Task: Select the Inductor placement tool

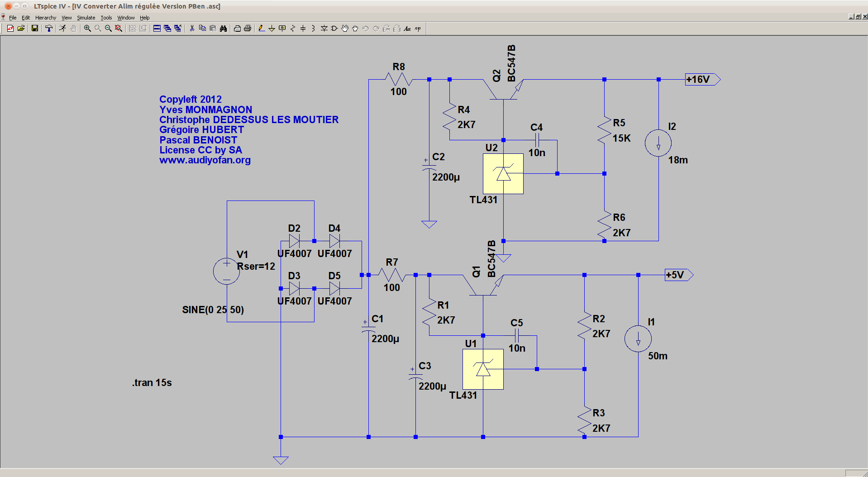Action: coord(313,28)
